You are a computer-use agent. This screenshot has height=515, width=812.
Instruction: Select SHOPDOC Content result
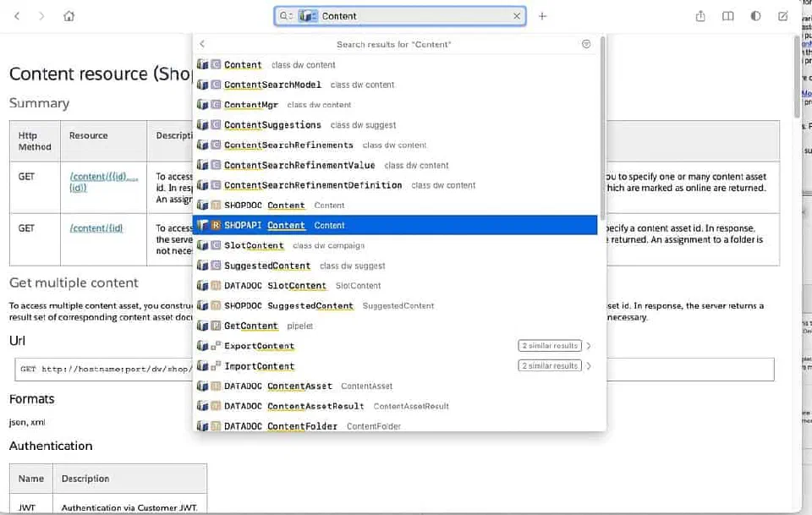click(395, 205)
